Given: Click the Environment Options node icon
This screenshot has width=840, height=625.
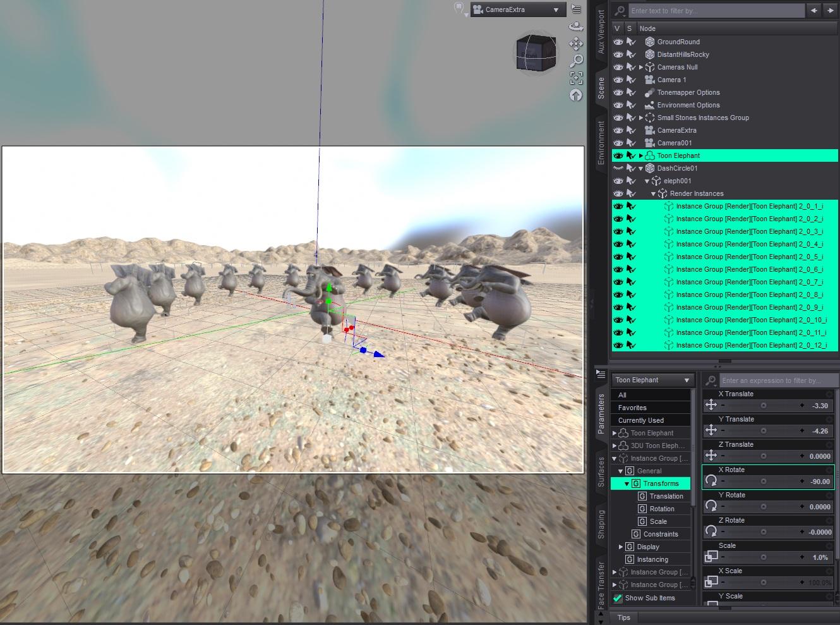Looking at the screenshot, I should click(649, 105).
